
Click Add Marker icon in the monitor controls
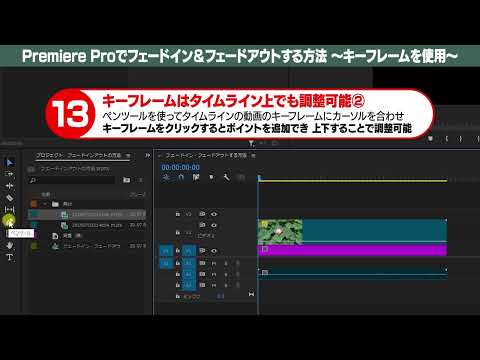pyautogui.click(x=431, y=139)
